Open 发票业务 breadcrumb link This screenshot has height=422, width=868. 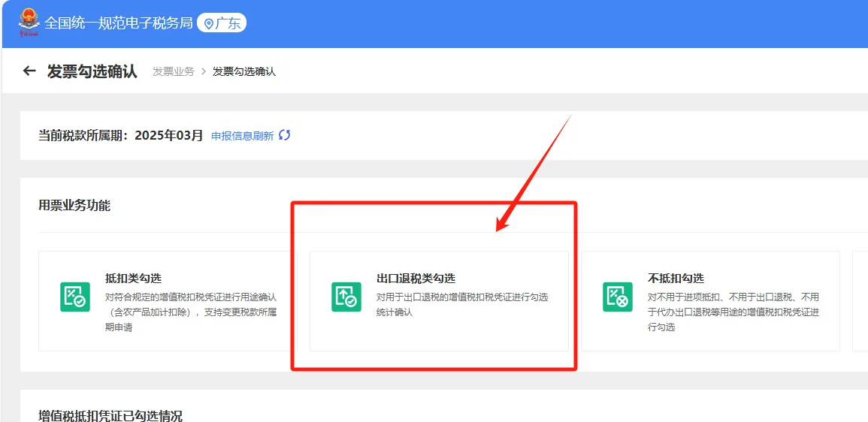(174, 71)
